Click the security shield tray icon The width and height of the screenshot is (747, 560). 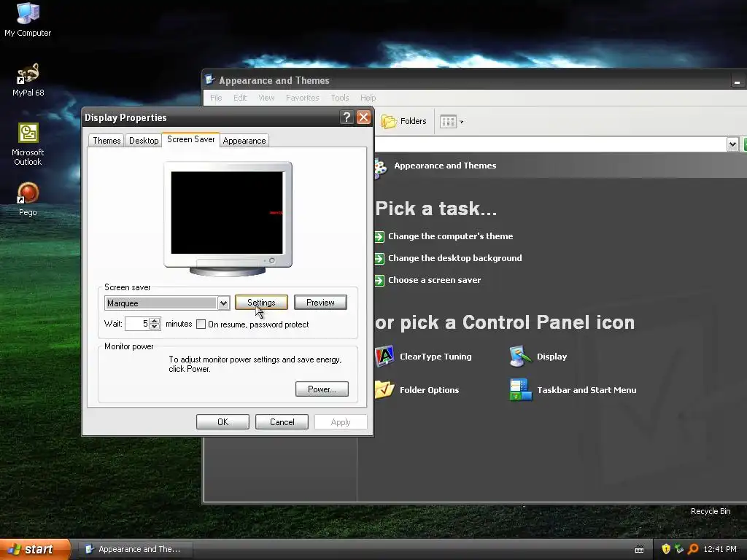click(666, 549)
